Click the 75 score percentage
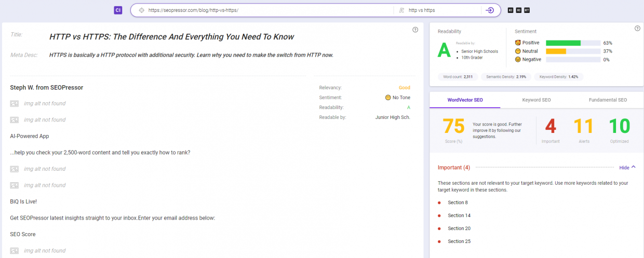644x258 pixels. (453, 126)
